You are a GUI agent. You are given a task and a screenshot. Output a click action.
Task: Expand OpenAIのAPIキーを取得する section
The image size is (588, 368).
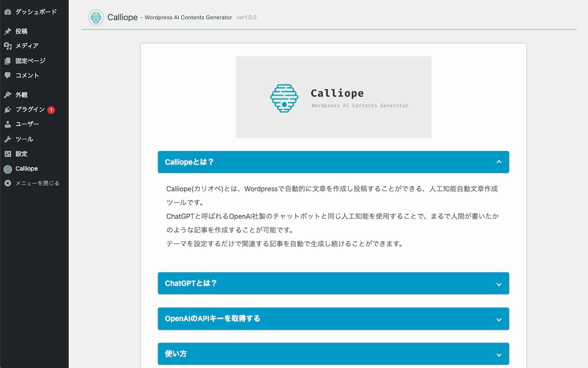pyautogui.click(x=334, y=319)
